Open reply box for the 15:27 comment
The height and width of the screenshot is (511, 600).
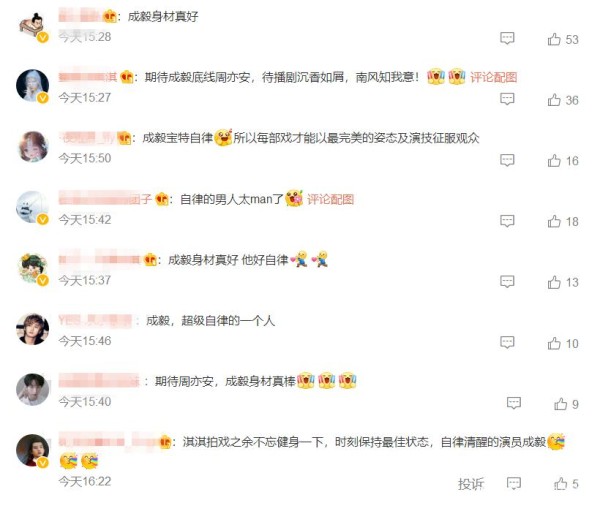pos(507,99)
